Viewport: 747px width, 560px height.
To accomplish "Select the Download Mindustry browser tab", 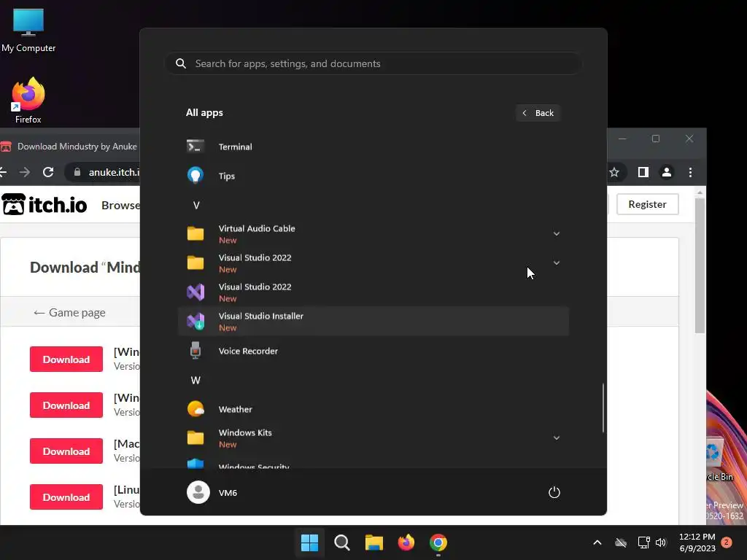I will coord(70,146).
